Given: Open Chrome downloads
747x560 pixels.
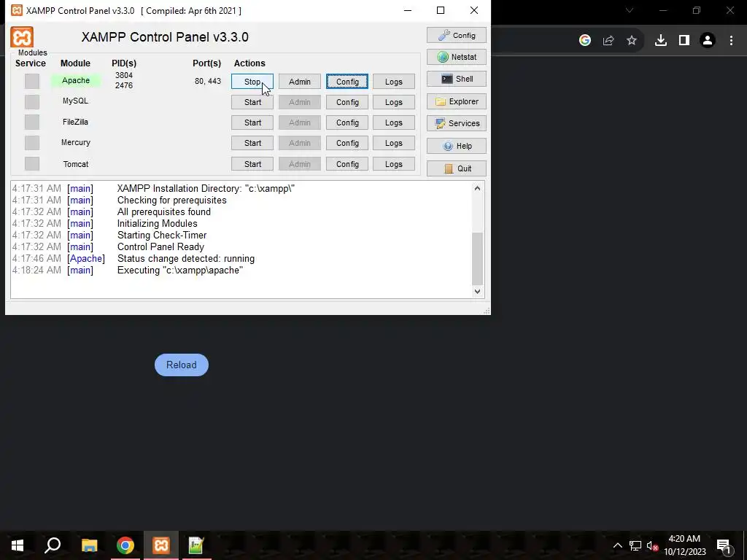Looking at the screenshot, I should [x=661, y=40].
